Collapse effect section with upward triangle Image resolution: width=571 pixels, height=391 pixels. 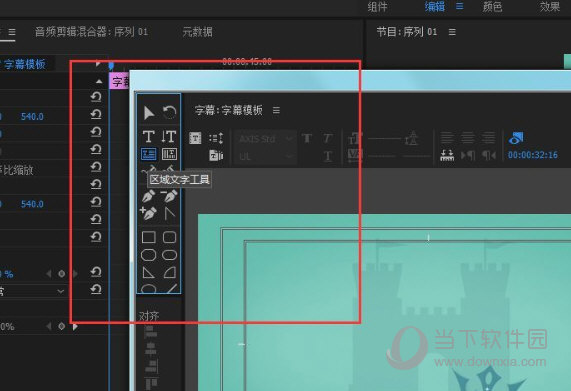(99, 81)
